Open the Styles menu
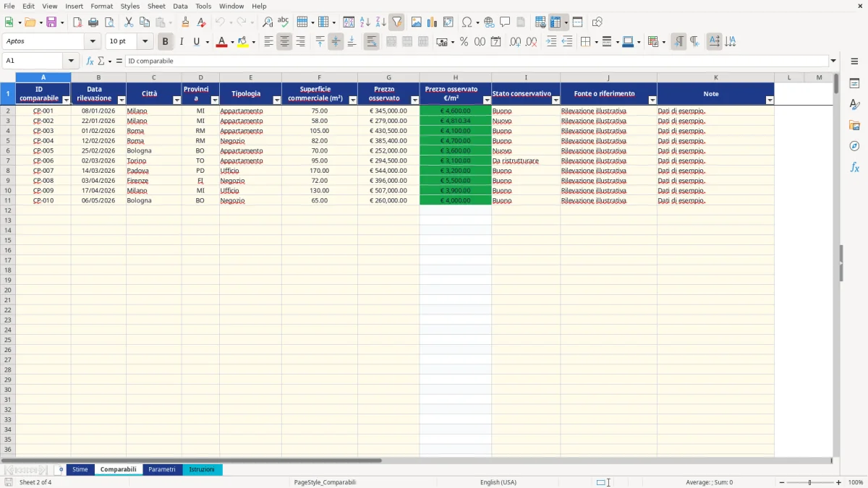This screenshot has height=488, width=868. (130, 6)
